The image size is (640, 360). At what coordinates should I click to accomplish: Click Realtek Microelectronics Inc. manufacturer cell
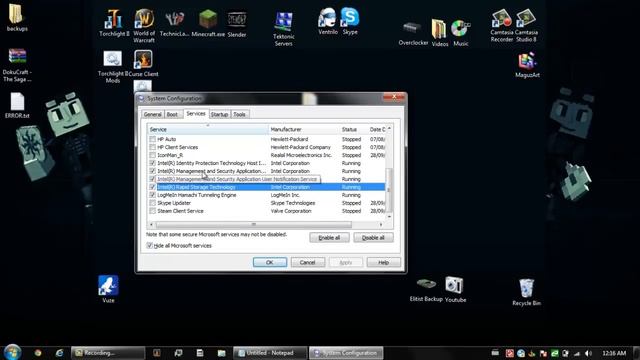pos(301,155)
